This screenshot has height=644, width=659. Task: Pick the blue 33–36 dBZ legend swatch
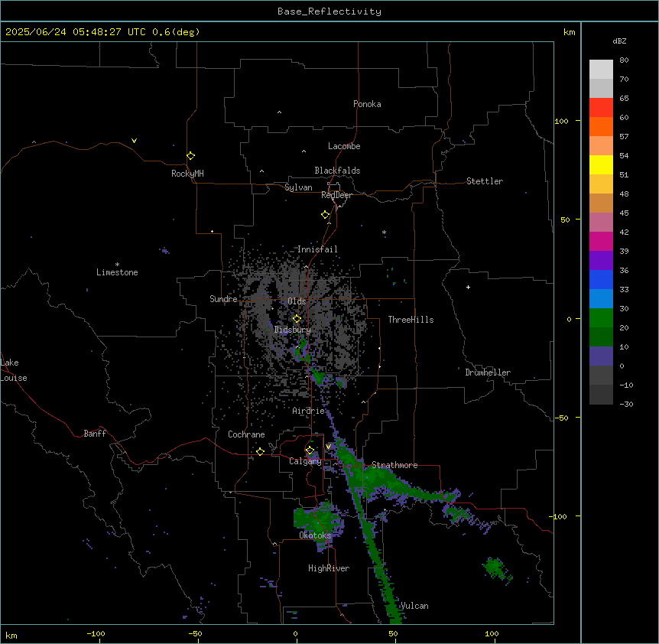pos(601,279)
